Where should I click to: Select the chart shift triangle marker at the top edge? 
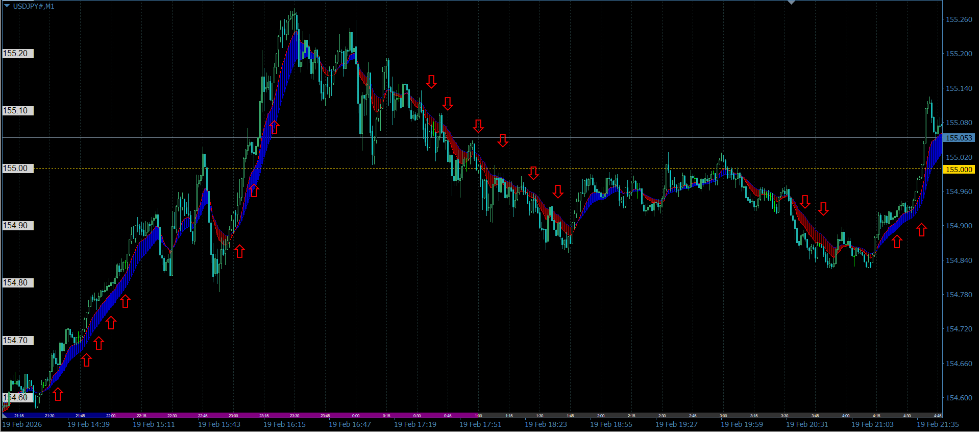pyautogui.click(x=791, y=3)
